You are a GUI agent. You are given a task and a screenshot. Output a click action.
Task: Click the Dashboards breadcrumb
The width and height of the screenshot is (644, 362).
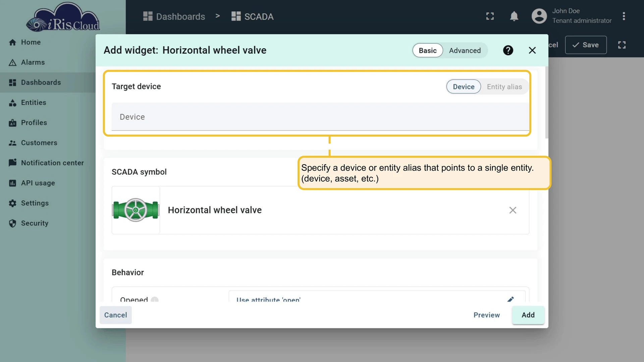[x=174, y=16]
